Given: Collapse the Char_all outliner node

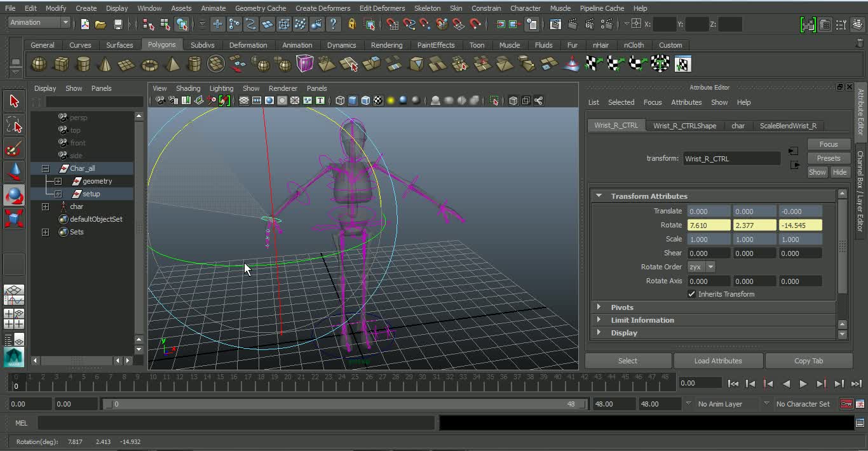Looking at the screenshot, I should tap(46, 168).
